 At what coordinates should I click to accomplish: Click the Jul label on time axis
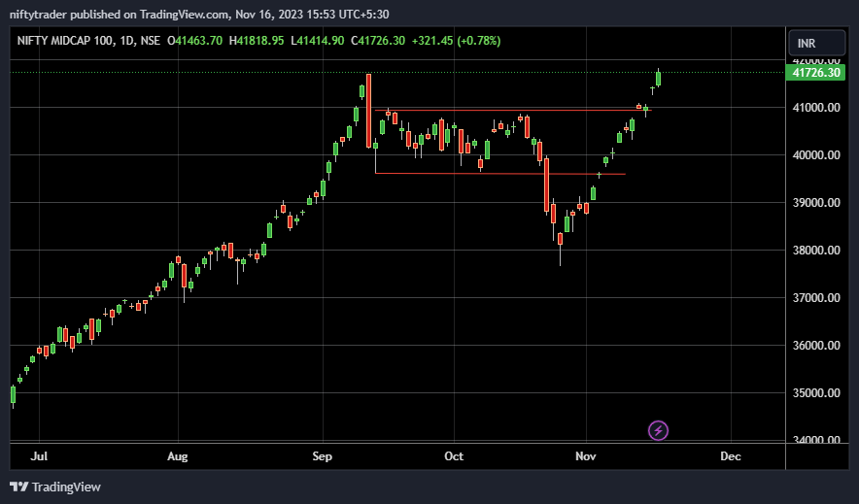tap(39, 455)
